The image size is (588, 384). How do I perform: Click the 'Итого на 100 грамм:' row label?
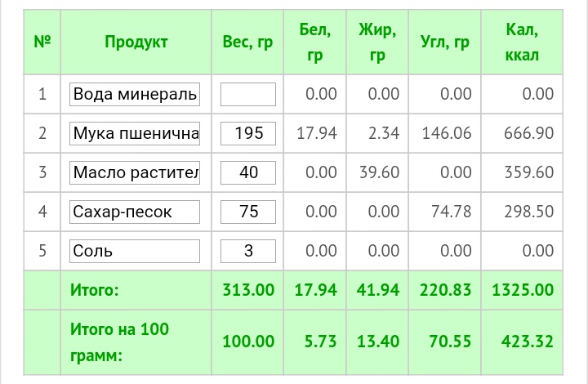pyautogui.click(x=120, y=342)
